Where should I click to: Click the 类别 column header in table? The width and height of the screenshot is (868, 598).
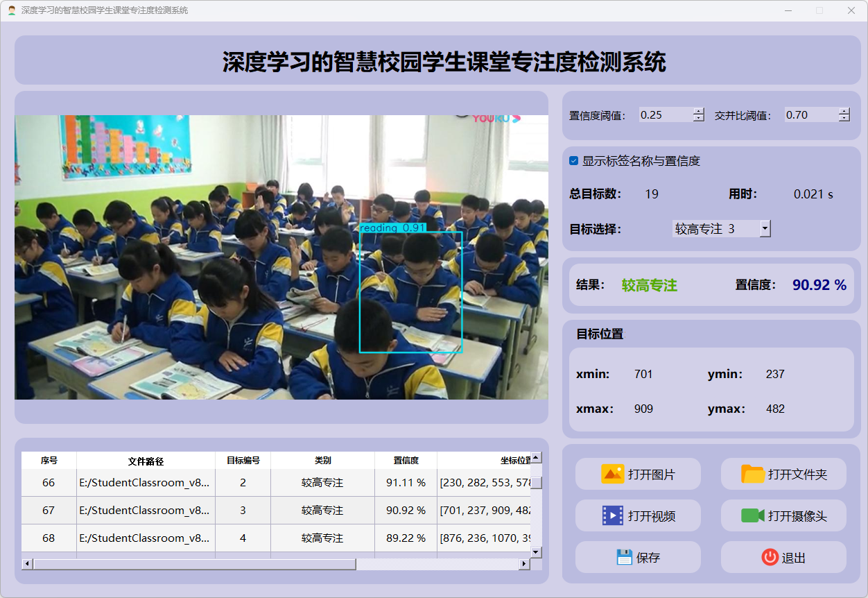322,461
